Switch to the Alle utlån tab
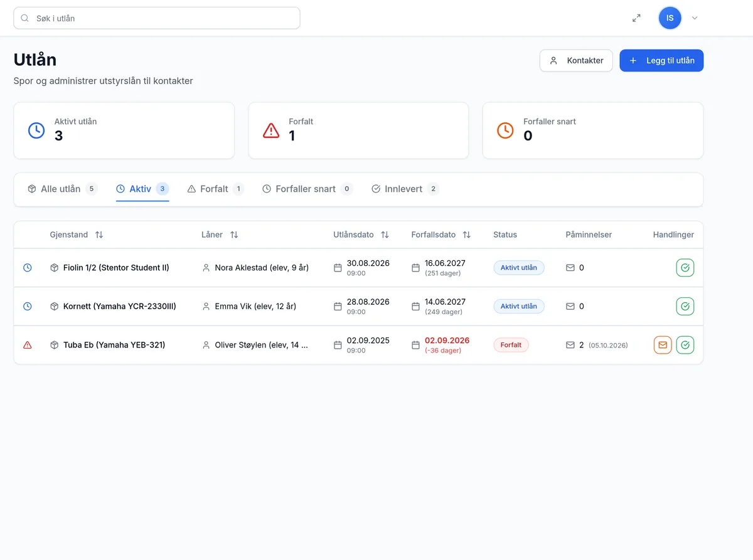The height and width of the screenshot is (560, 753). 63,189
